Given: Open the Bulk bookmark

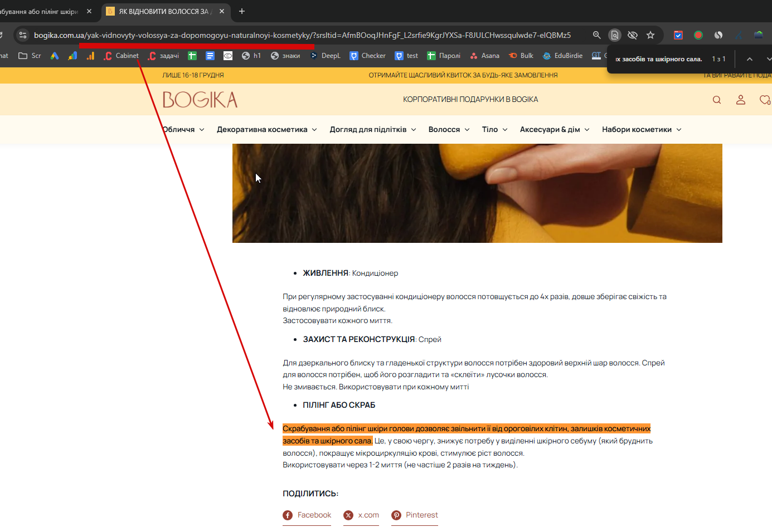Looking at the screenshot, I should [521, 56].
